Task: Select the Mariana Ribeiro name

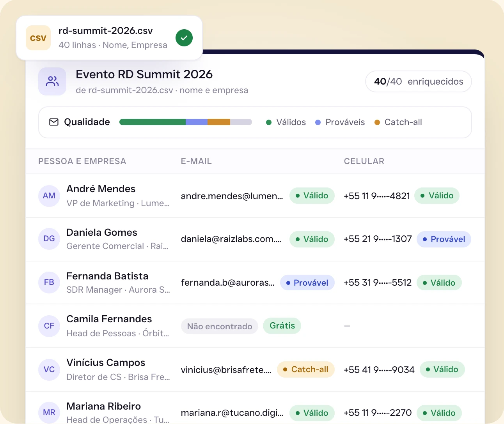Action: pos(104,406)
